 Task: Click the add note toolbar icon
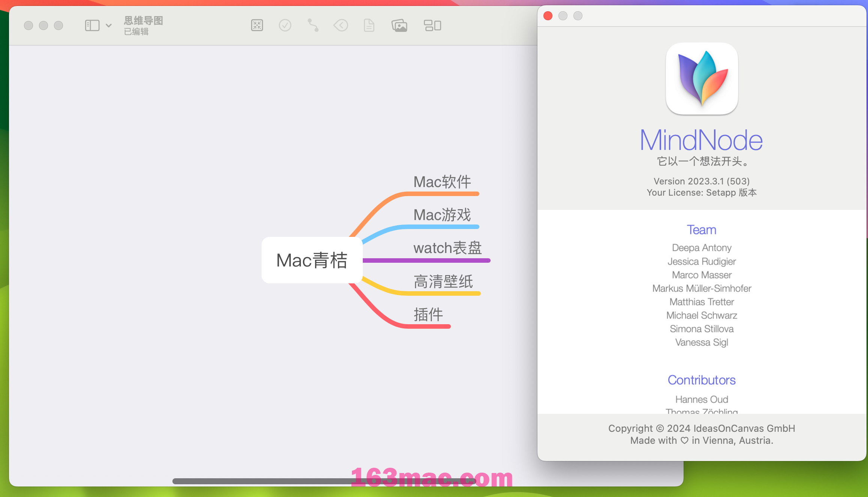pyautogui.click(x=369, y=25)
